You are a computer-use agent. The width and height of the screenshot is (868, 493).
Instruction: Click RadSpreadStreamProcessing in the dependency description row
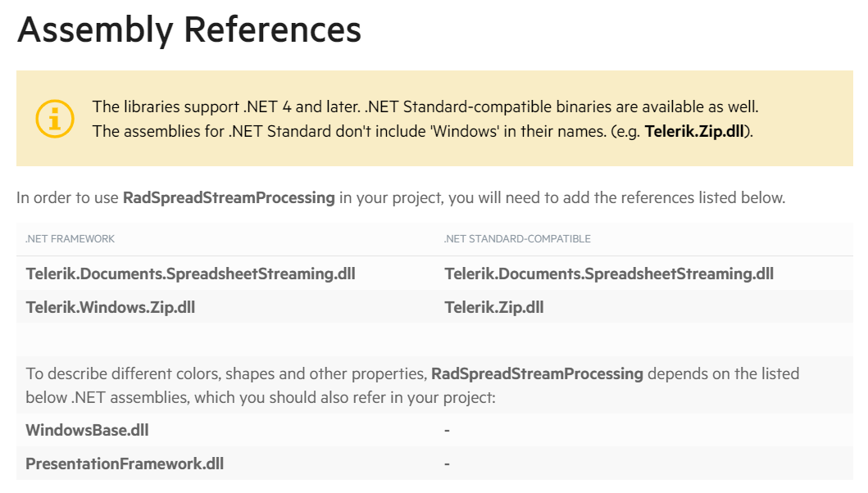pyautogui.click(x=537, y=373)
